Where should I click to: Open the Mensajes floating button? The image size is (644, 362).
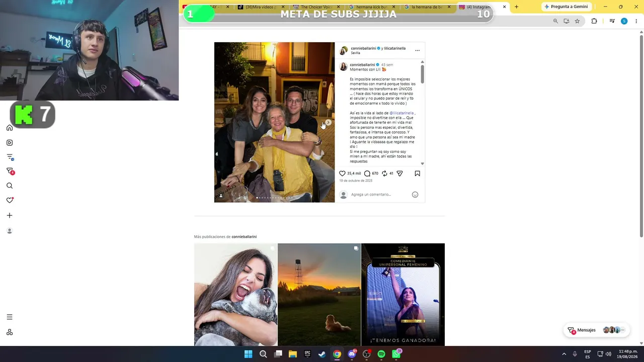click(x=596, y=330)
